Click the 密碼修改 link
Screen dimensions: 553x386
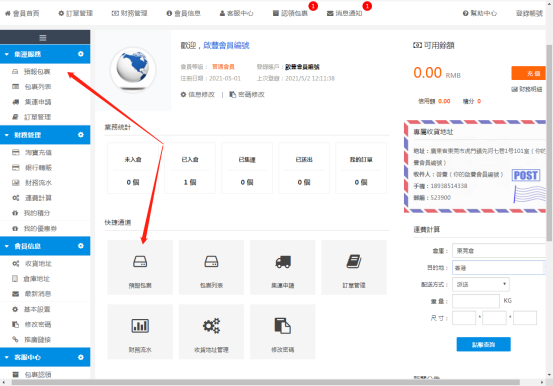[x=247, y=95]
